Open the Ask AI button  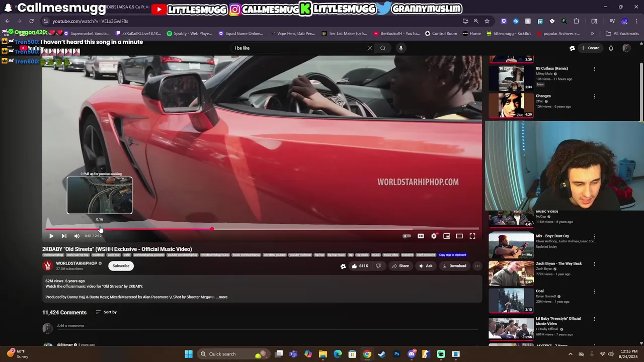pos(426,266)
